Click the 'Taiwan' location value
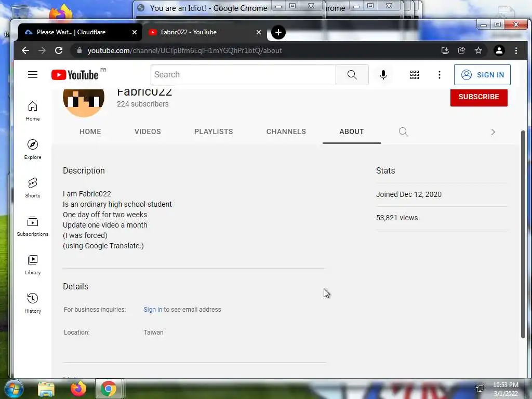Screen dimensions: 532x399 pyautogui.click(x=153, y=332)
